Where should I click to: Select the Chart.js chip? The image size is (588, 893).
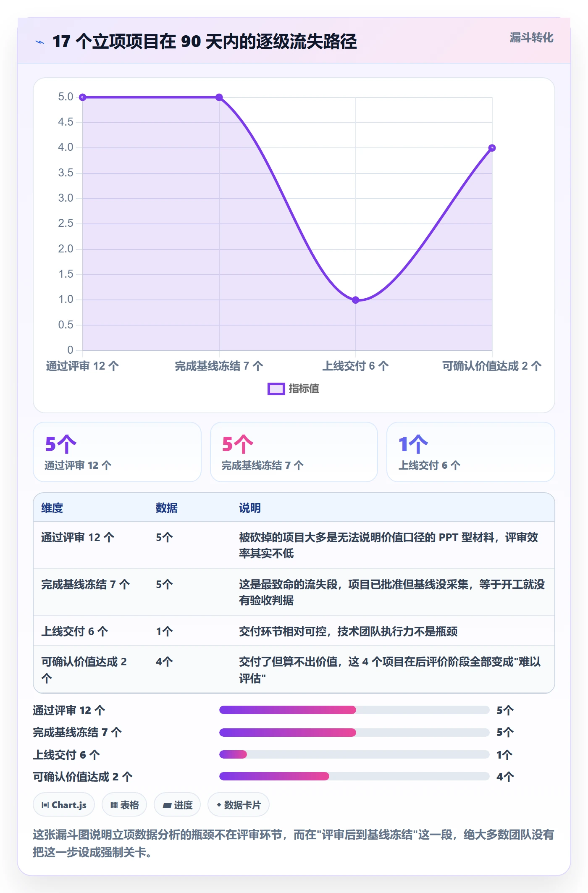(64, 805)
